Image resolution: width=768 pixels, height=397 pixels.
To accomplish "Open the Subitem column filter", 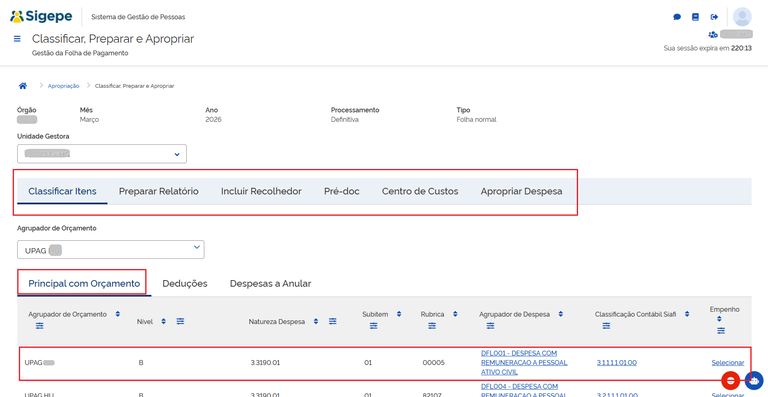I will 373,326.
